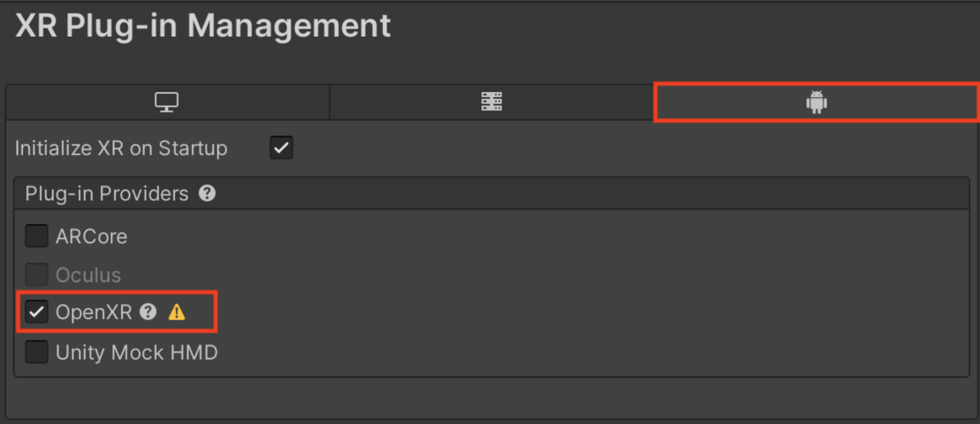The width and height of the screenshot is (980, 424).
Task: Enable the ARCore provider checkbox
Action: pos(36,236)
